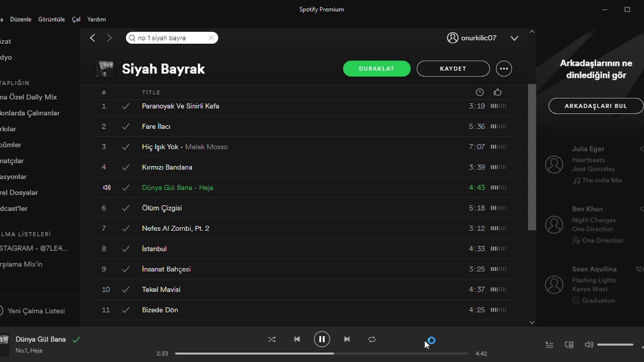Viewport: 644px width, 362px height.
Task: Open Graduation album link
Action: click(x=599, y=300)
